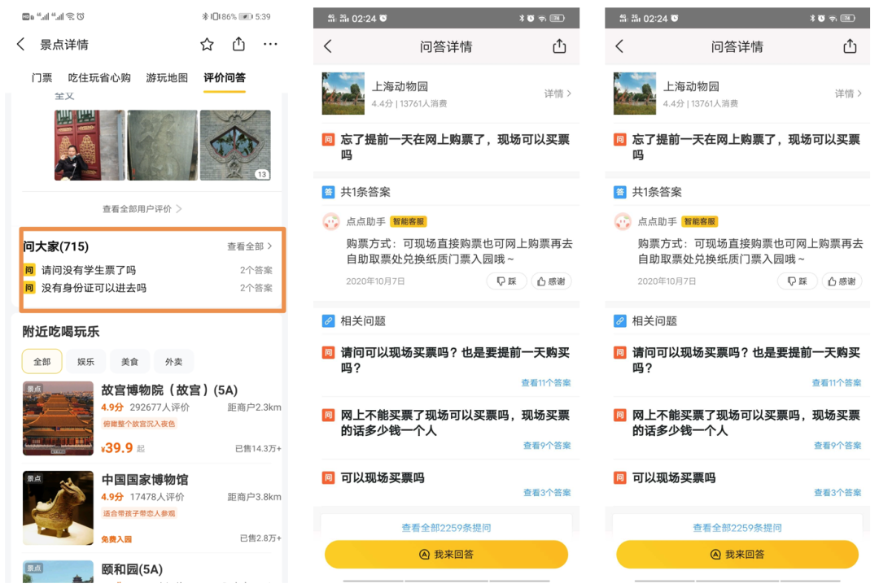Go back from middle 问答详情 screen
Screen dimensions: 879x588
pos(329,46)
